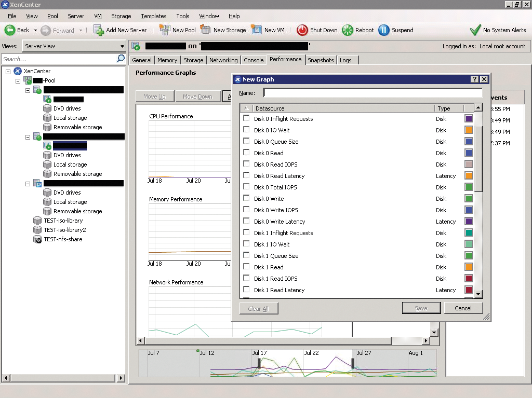
Task: Click the Suspend icon in the toolbar
Action: point(384,30)
